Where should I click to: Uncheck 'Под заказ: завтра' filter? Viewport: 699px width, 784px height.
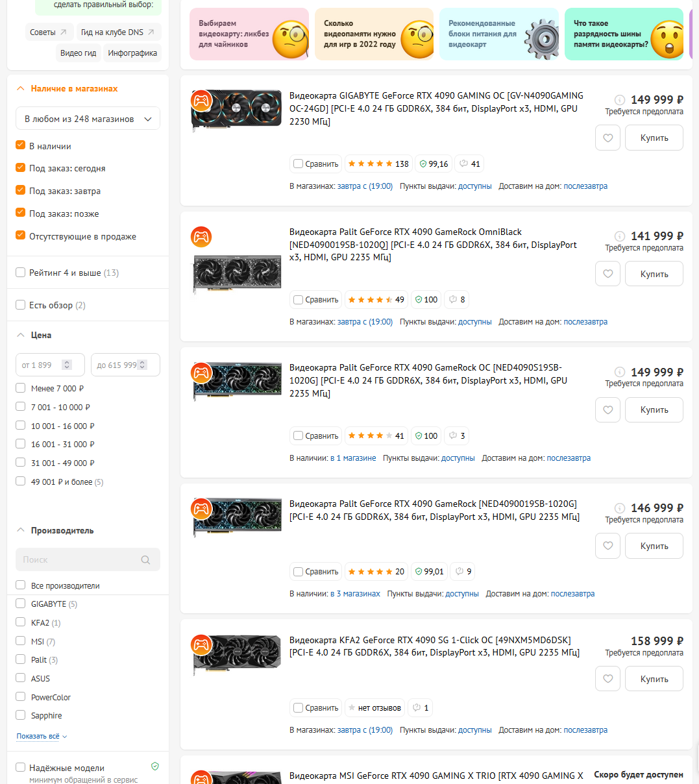[20, 190]
